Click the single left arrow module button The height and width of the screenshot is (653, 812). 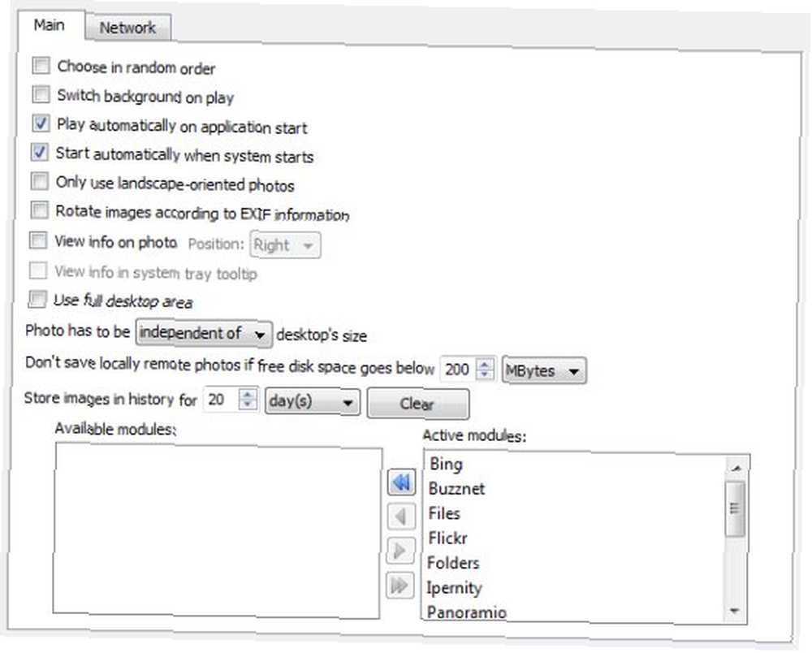tap(401, 516)
